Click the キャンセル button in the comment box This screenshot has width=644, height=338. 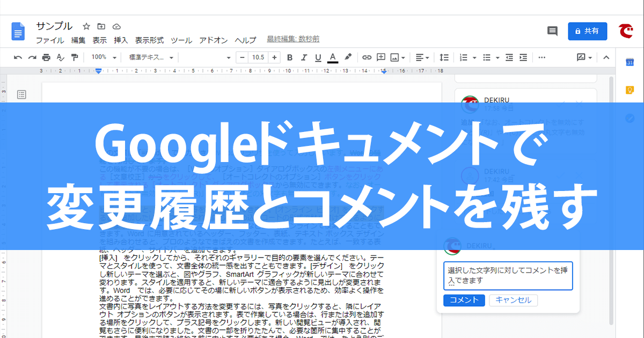pyautogui.click(x=513, y=300)
